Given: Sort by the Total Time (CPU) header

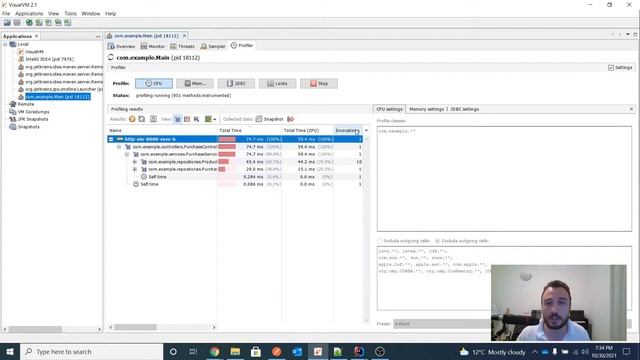Looking at the screenshot, I should pyautogui.click(x=307, y=131).
